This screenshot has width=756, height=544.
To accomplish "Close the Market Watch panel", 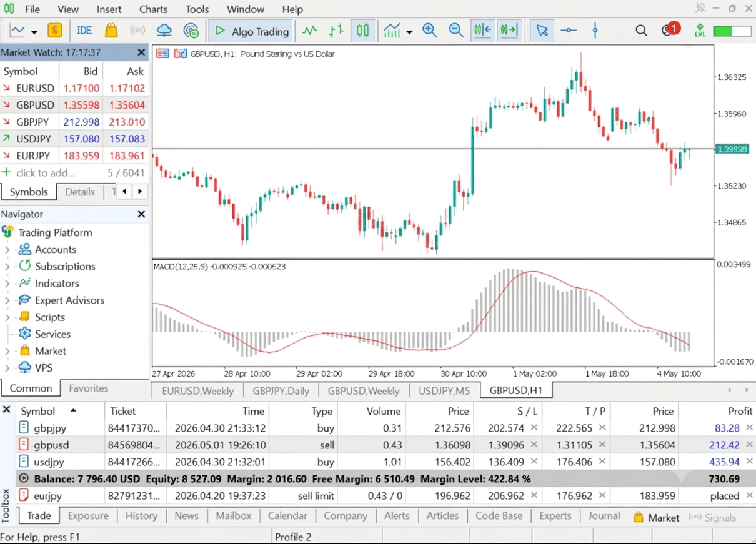I will pos(141,53).
